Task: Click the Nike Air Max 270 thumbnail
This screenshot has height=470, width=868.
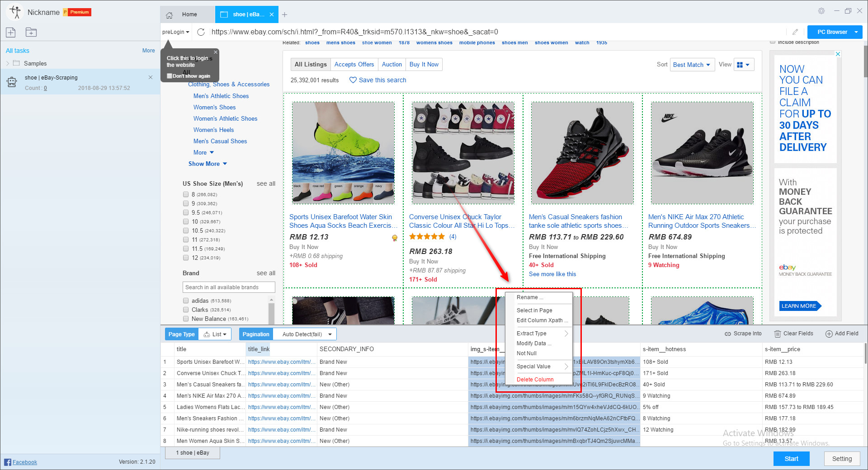Action: pos(702,153)
